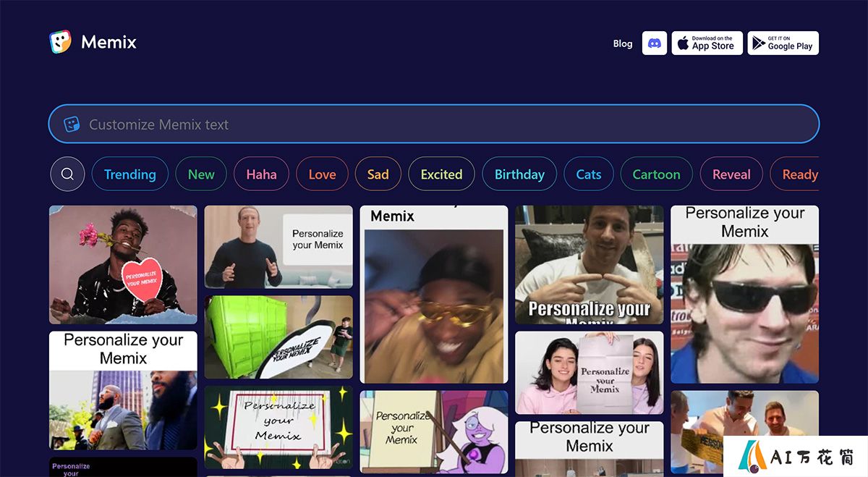868x477 pixels.
Task: Open the Discord icon button
Action: (655, 43)
